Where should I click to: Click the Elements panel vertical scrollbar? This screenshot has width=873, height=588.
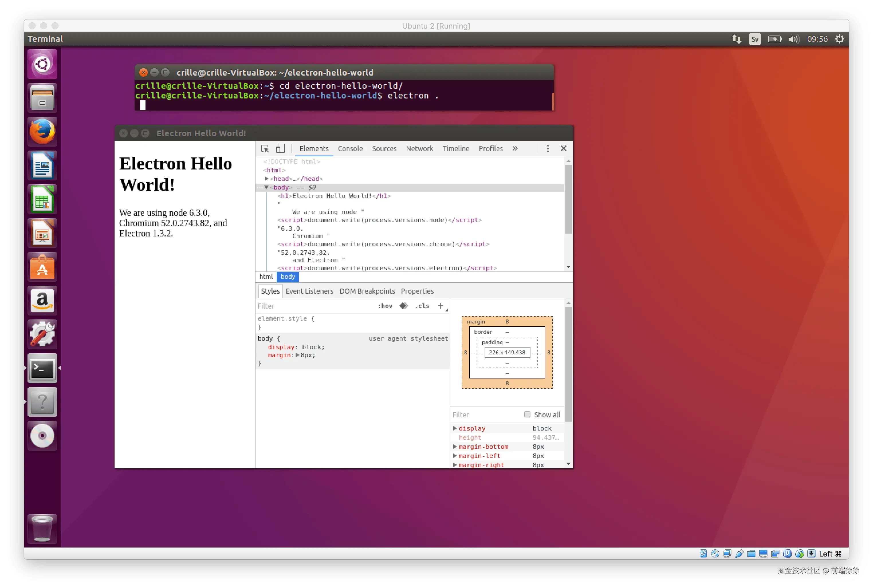coord(568,199)
